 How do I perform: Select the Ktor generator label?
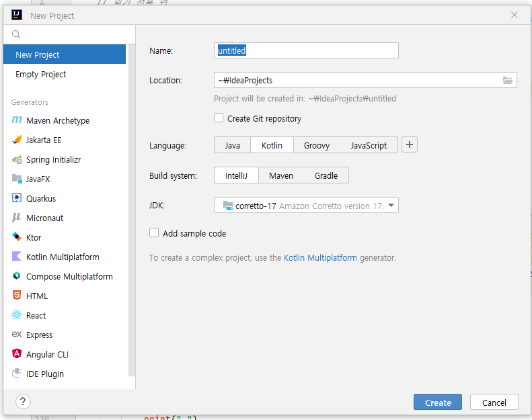coord(34,238)
